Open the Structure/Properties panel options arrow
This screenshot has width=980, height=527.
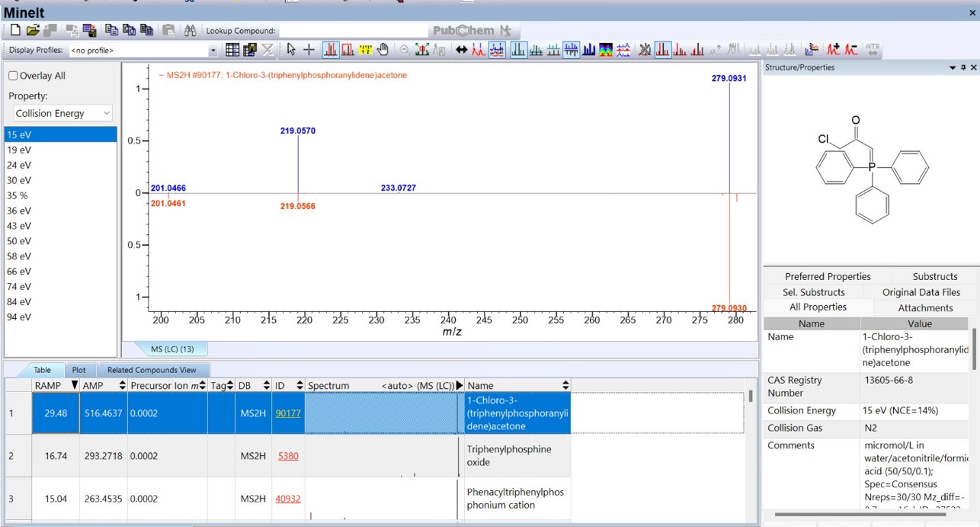[x=953, y=68]
